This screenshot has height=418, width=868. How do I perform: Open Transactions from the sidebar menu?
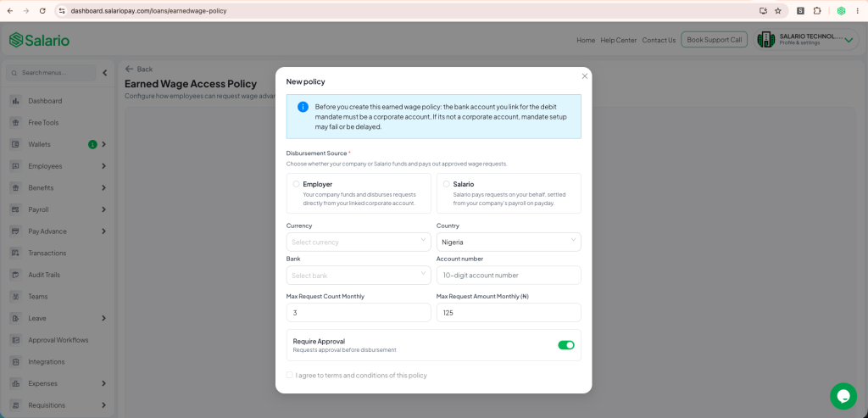(x=47, y=253)
